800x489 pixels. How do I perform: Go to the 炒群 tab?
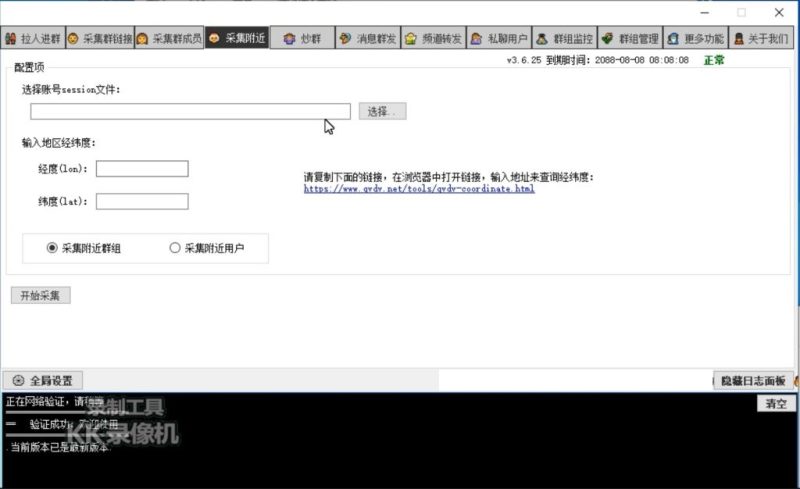point(303,38)
